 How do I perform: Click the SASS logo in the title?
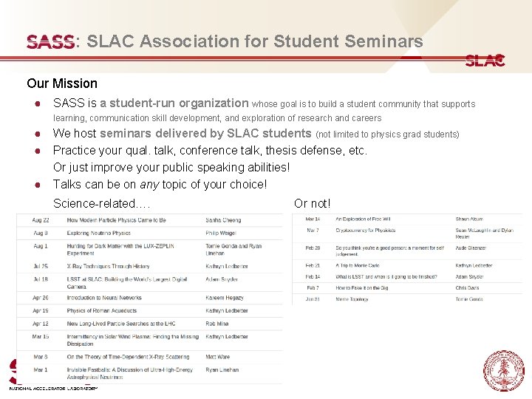coord(50,42)
